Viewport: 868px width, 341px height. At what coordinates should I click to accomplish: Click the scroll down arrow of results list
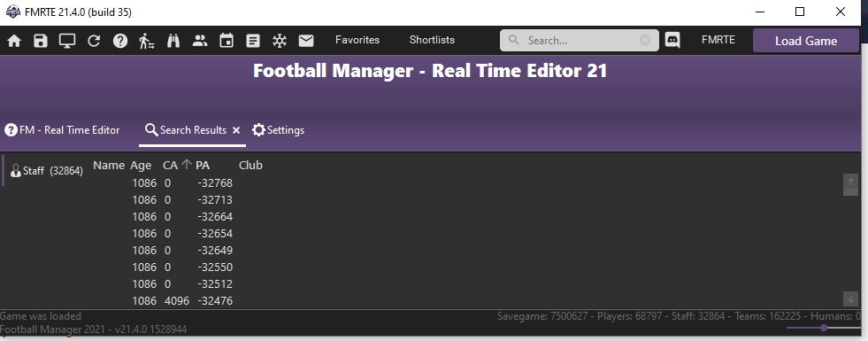(850, 298)
